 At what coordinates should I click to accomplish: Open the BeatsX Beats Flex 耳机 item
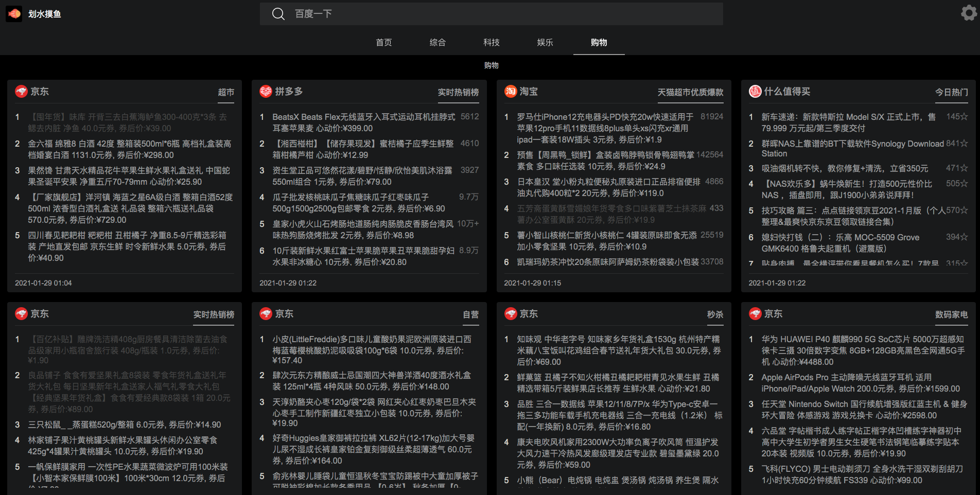click(364, 122)
